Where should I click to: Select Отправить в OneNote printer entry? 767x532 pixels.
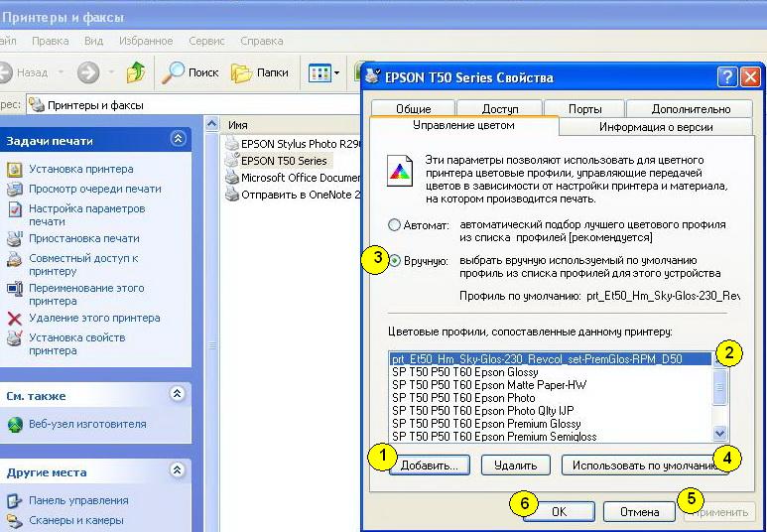(294, 195)
